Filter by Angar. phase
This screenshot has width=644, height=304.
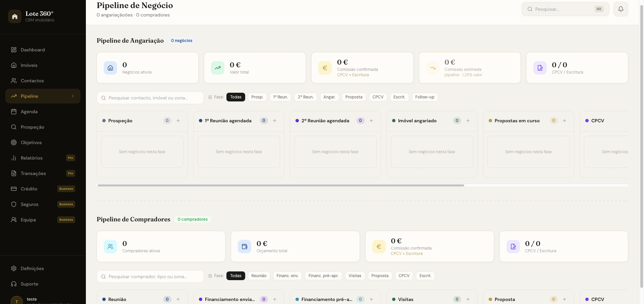(329, 97)
